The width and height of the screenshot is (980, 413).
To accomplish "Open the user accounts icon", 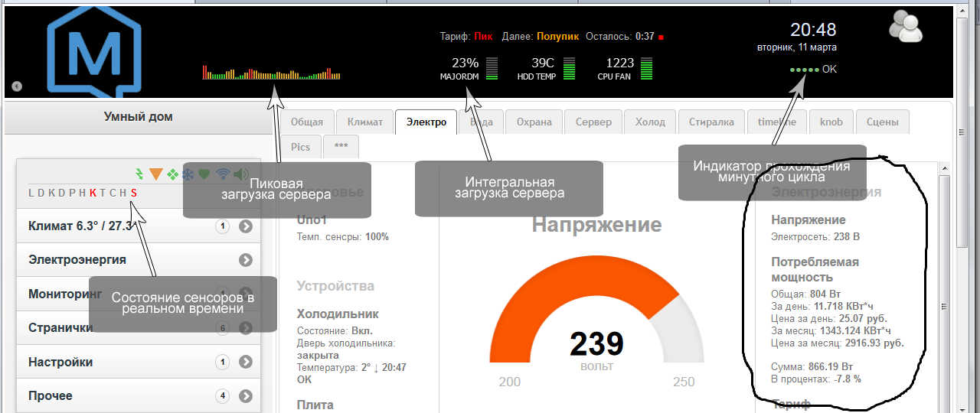I will 906,26.
